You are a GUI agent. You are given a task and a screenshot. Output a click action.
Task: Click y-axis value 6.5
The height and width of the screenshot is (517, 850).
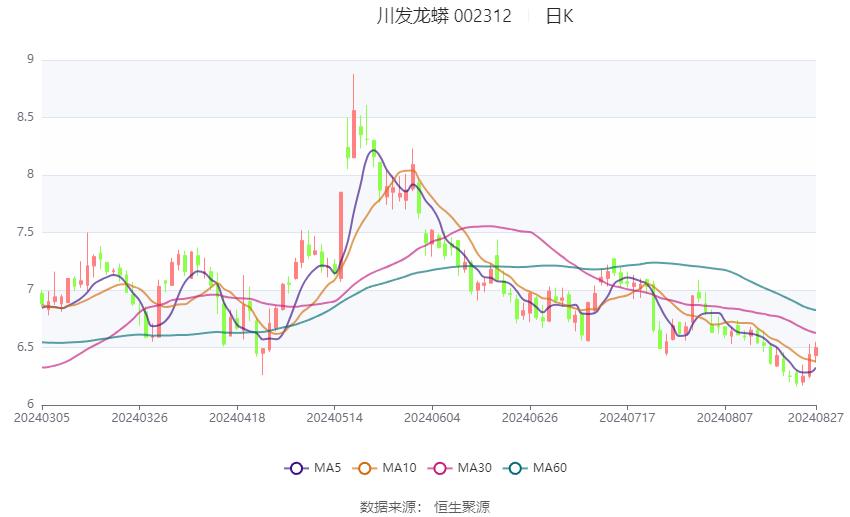click(25, 347)
